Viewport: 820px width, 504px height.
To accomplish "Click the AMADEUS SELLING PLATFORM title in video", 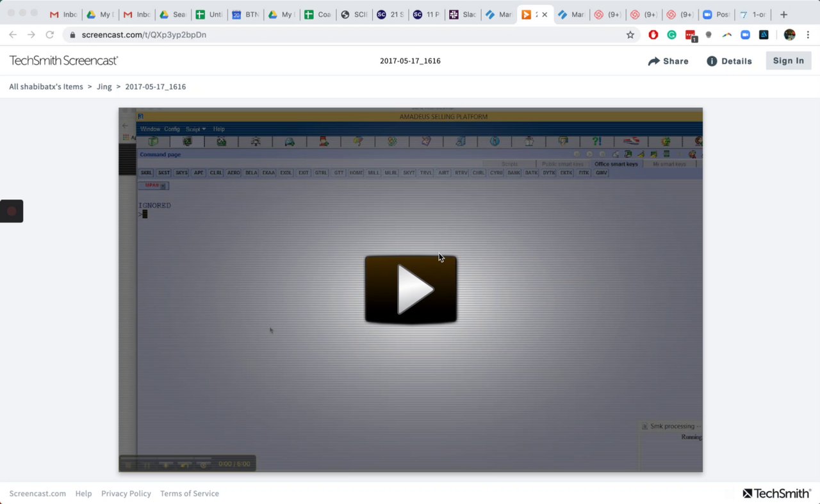I will (443, 117).
